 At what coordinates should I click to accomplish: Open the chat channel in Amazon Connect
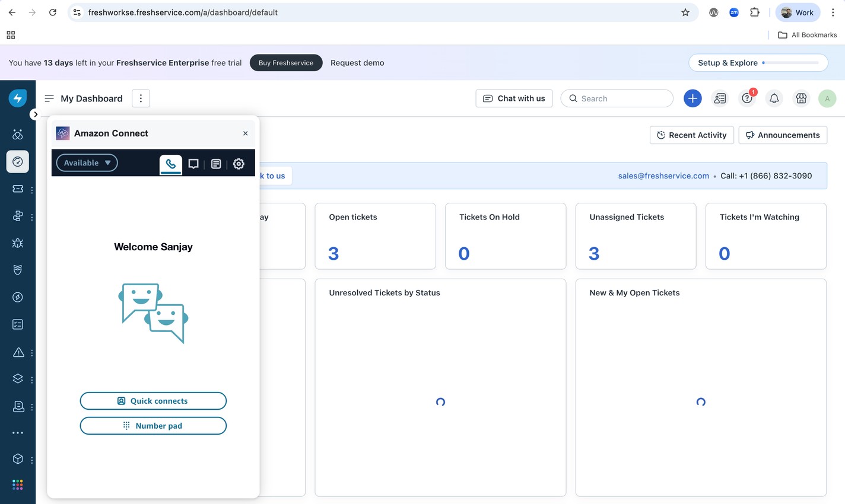pos(193,164)
